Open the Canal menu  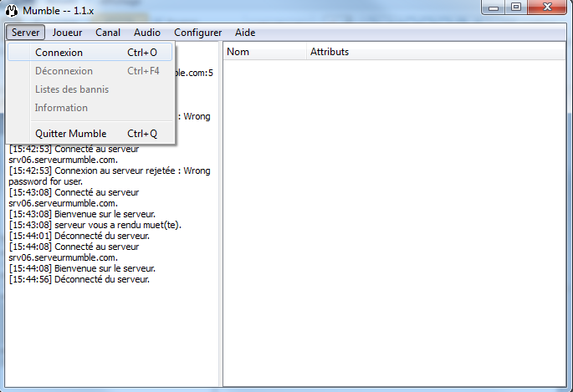click(108, 33)
